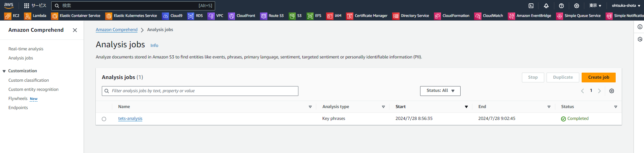The image size is (644, 153).
Task: Open the help question mark icon
Action: [561, 6]
